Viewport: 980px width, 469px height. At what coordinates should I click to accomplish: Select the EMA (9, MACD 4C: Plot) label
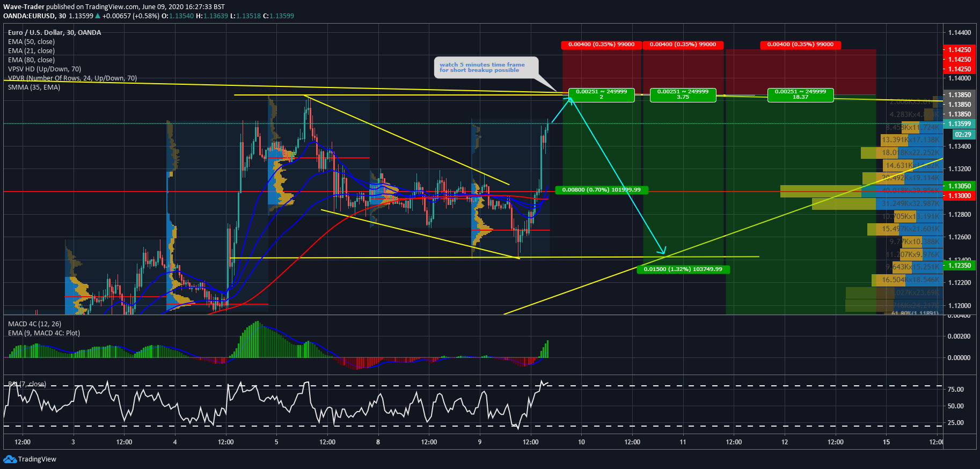pos(44,333)
